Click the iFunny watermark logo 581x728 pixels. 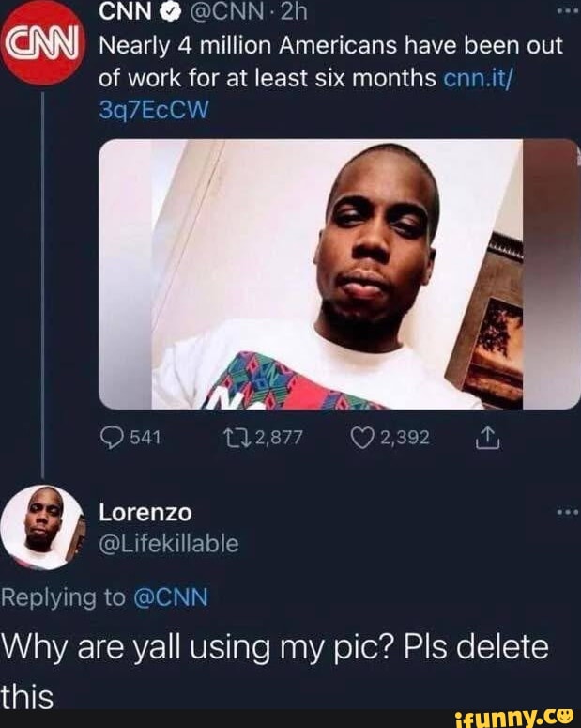click(x=512, y=718)
